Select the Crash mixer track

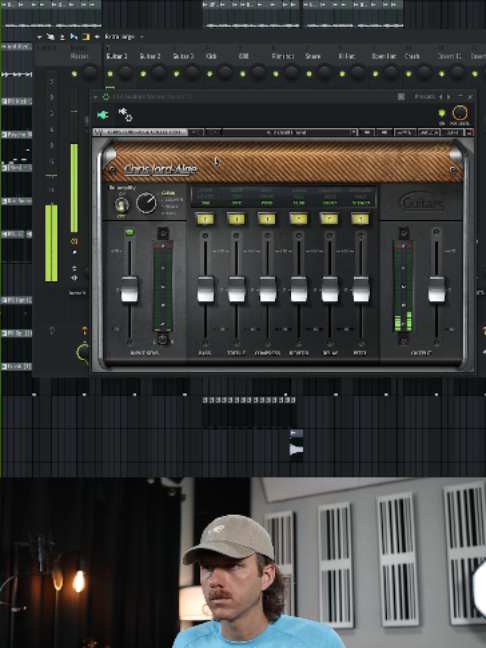click(x=412, y=56)
